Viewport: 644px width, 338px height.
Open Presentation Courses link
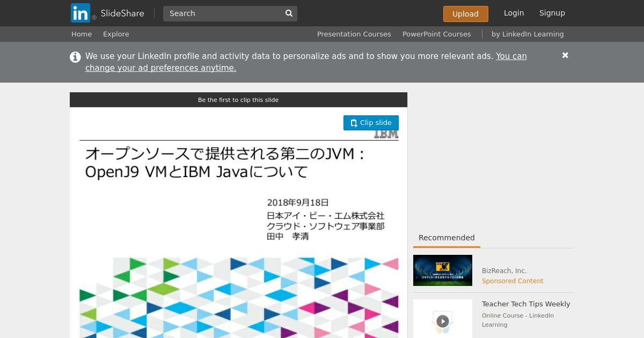pyautogui.click(x=354, y=34)
